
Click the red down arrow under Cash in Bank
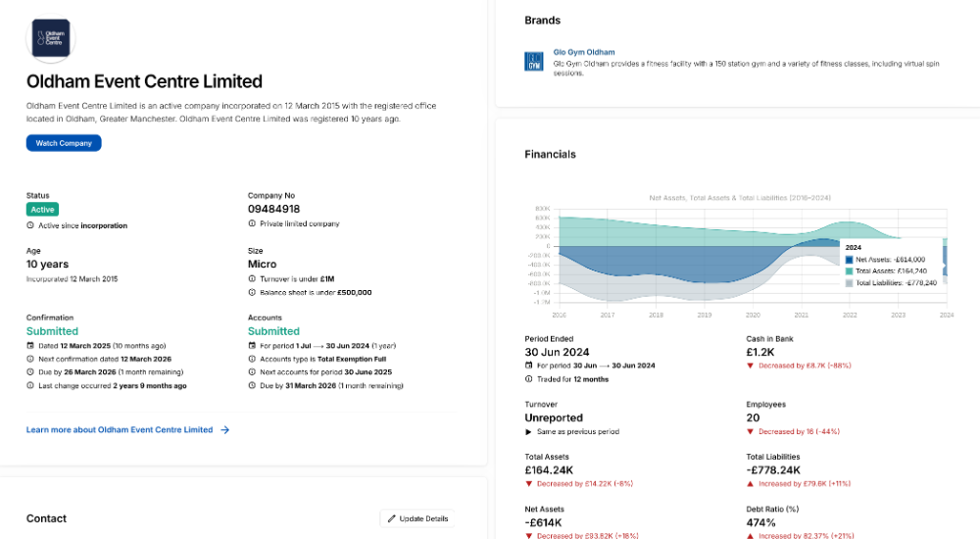[x=750, y=365]
